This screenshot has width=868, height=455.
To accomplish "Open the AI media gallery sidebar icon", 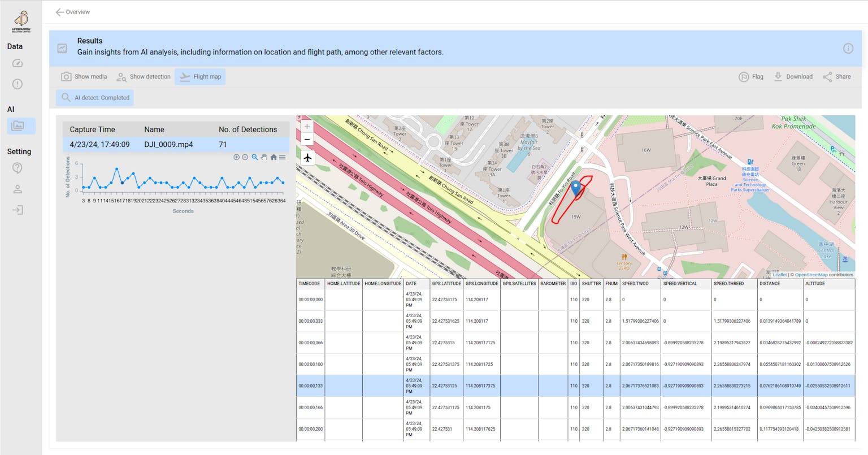I will tap(18, 125).
